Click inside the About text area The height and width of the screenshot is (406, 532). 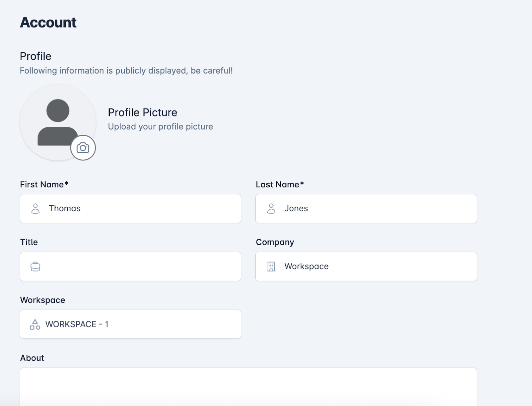click(248, 387)
